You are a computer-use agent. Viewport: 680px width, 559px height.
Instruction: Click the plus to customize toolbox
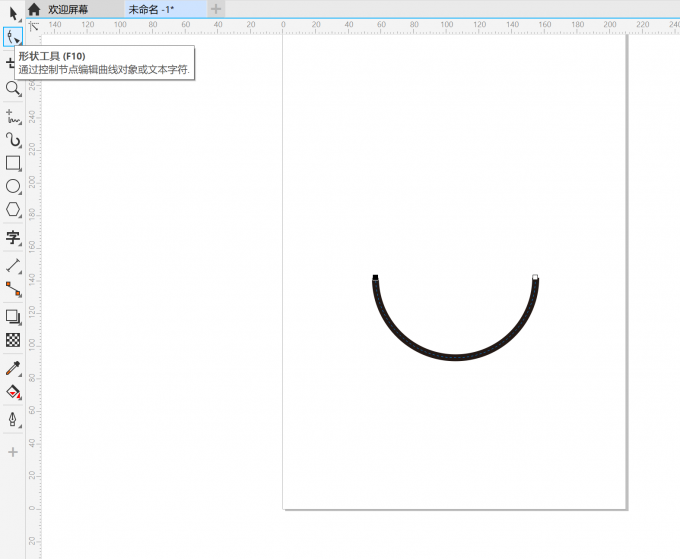point(13,452)
